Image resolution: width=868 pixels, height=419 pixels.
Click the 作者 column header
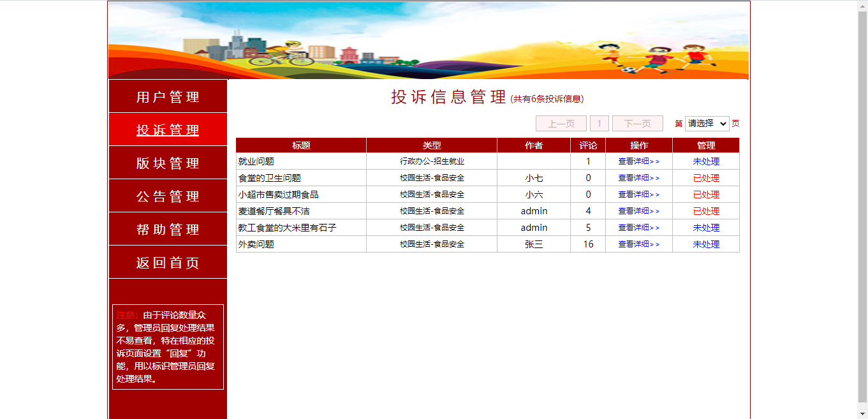coord(534,145)
